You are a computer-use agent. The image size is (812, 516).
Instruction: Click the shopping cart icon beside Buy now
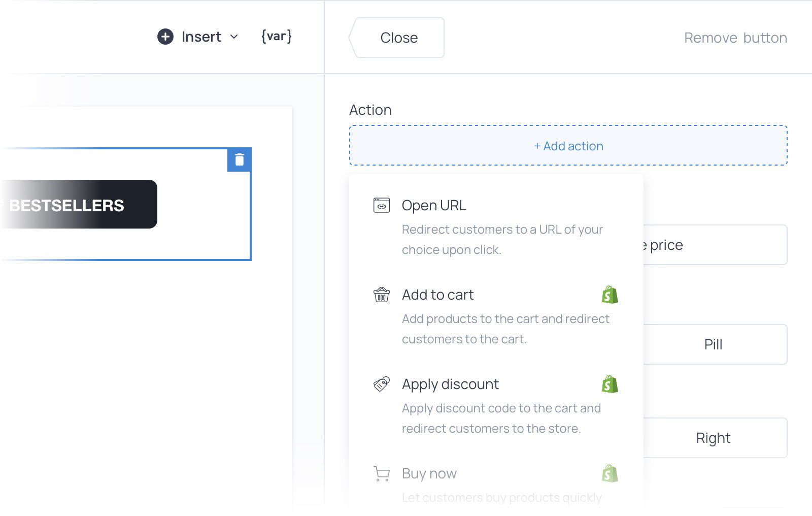coord(381,473)
